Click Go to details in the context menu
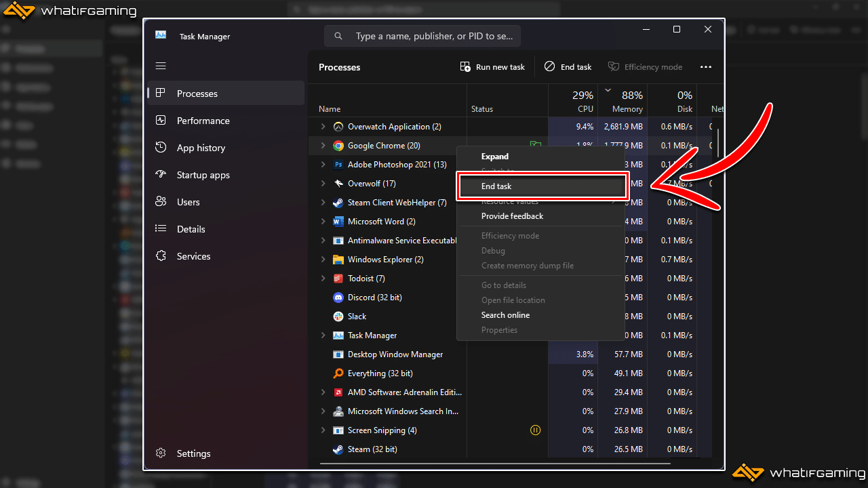Viewport: 868px width, 488px height. coord(504,285)
